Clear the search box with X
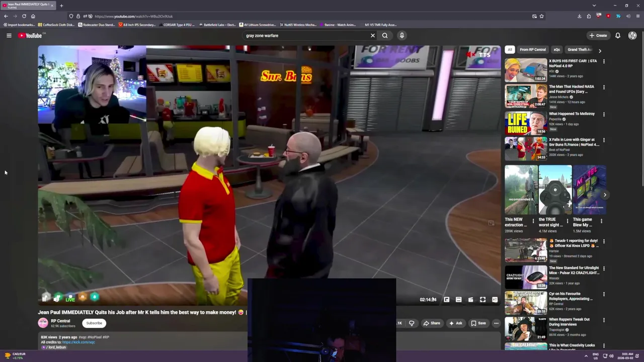The image size is (644, 362). click(x=373, y=35)
